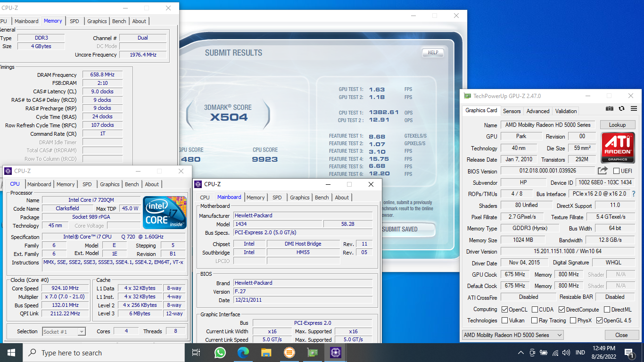Click the Bus Interface question mark in GPU-Z

click(633, 194)
